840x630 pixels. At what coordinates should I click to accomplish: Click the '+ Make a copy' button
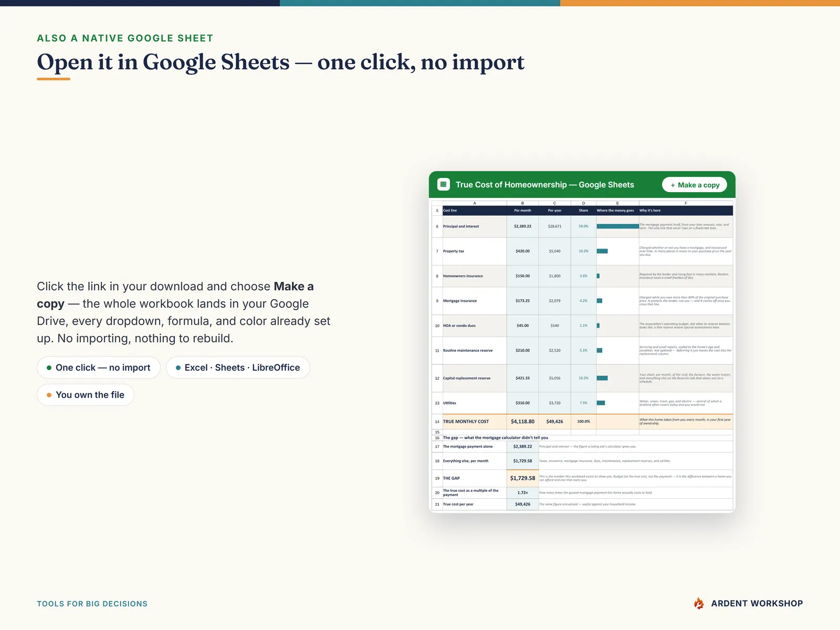(695, 185)
